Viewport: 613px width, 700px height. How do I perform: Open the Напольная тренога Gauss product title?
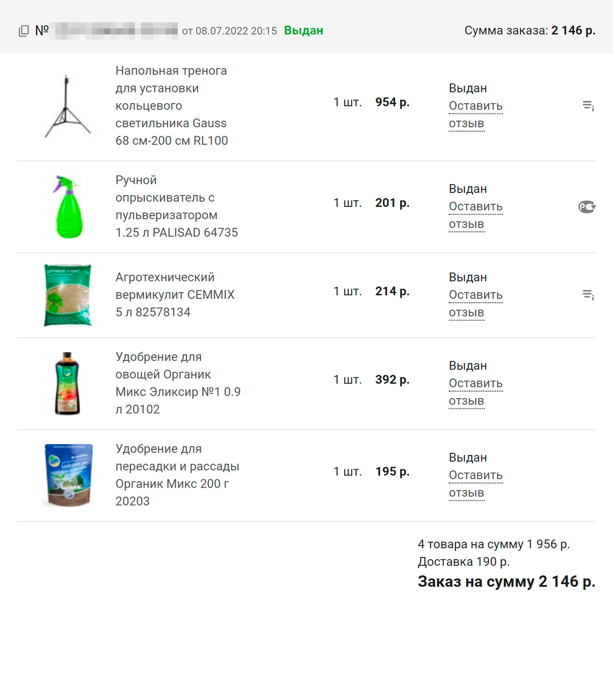(172, 106)
